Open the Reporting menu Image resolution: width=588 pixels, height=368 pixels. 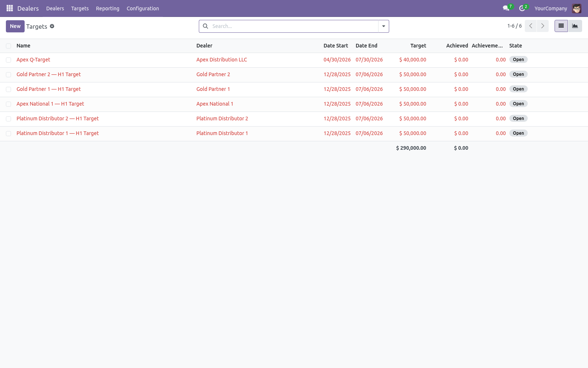[x=108, y=8]
